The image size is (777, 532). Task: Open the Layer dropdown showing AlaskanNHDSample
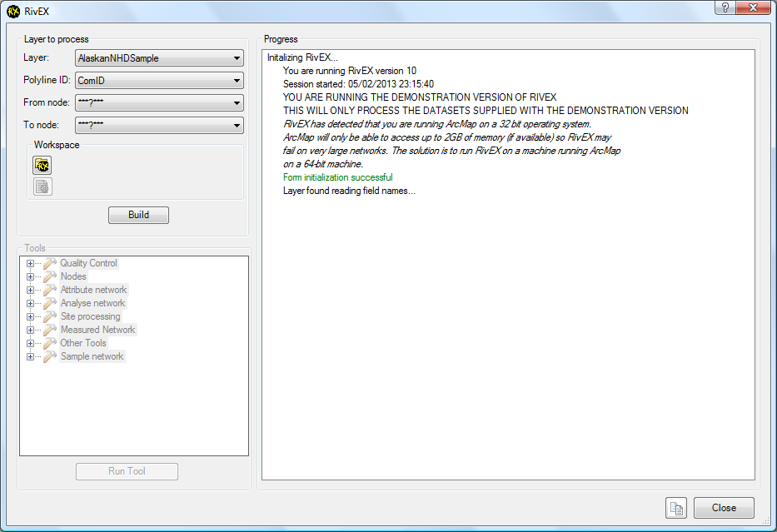159,58
